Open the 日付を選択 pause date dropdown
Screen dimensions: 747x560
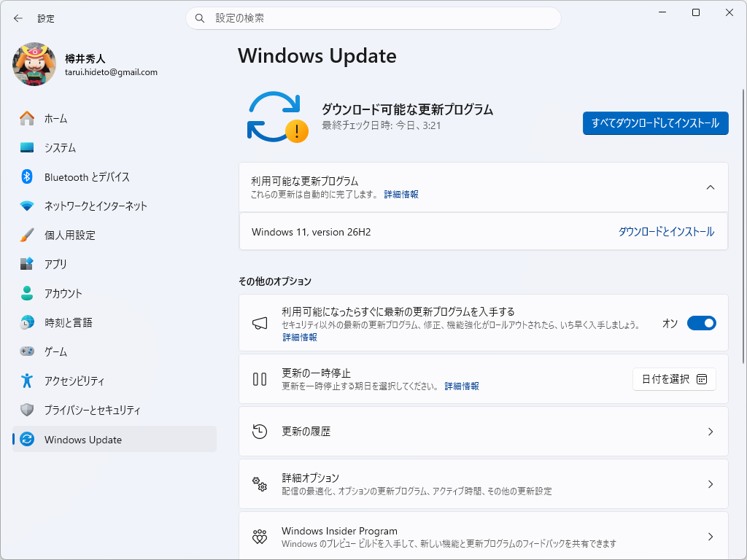point(674,379)
